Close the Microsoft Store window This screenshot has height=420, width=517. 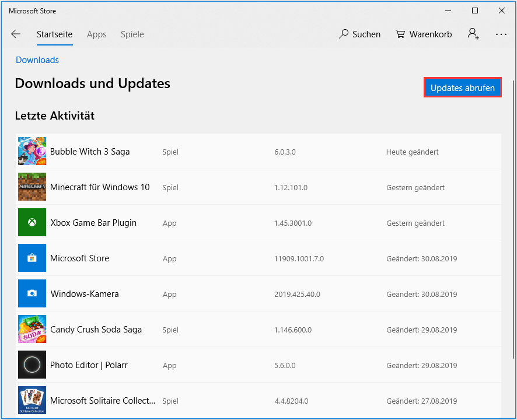tap(501, 10)
